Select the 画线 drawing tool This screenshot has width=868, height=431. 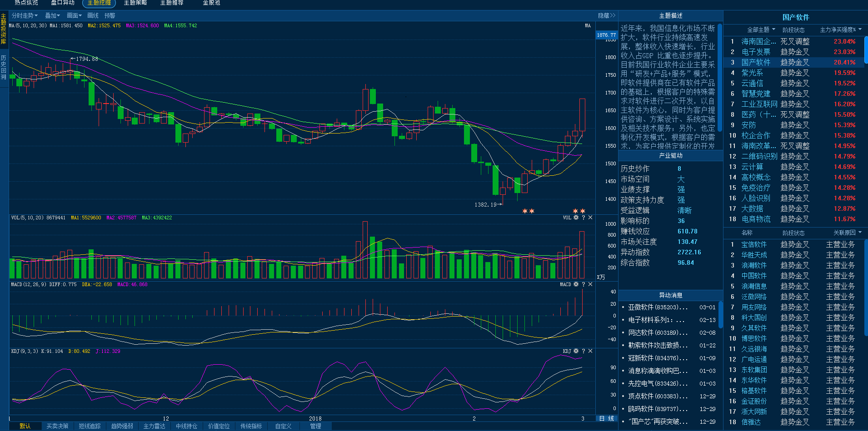[93, 15]
